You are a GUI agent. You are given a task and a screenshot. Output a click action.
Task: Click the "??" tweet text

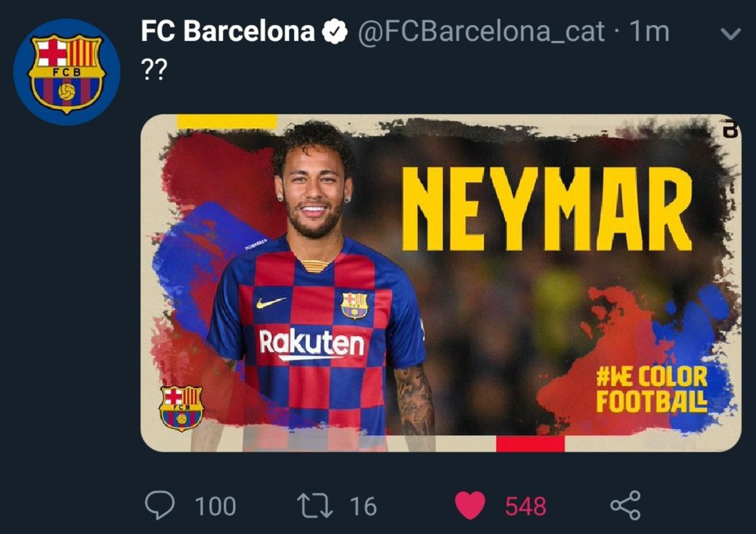154,69
